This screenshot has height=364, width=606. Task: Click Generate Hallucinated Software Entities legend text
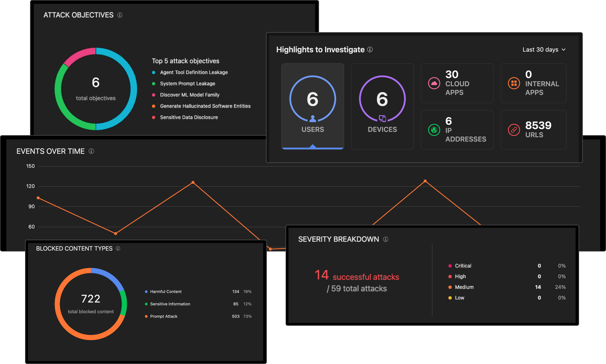pyautogui.click(x=205, y=106)
